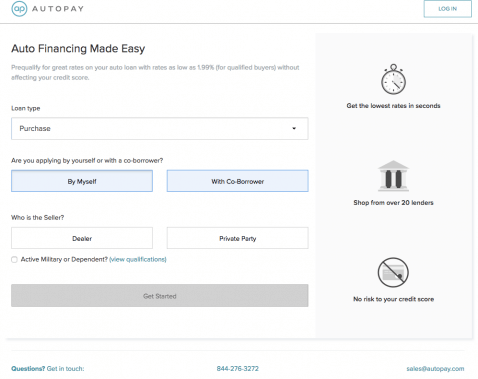
Task: Click the stopwatch lowest rates icon
Action: coord(393,79)
